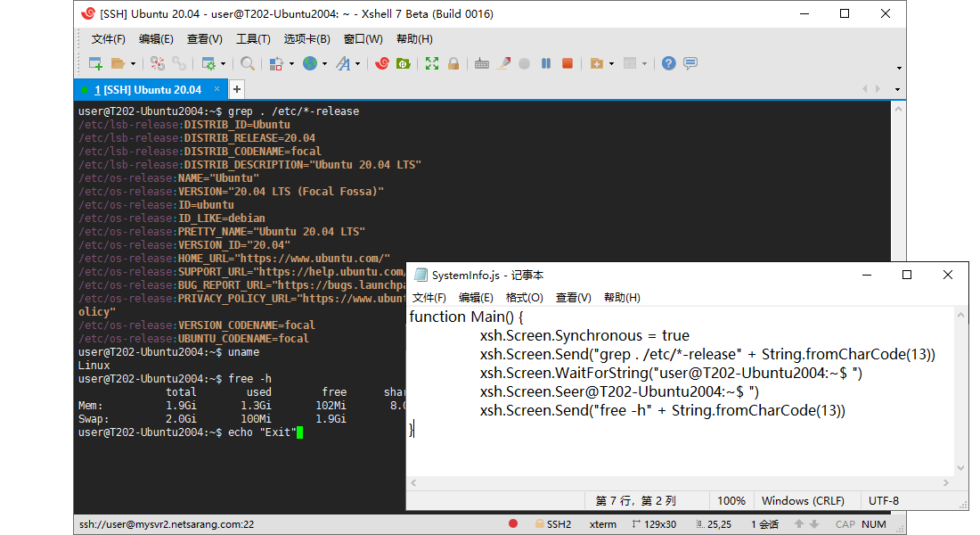980x535 pixels.
Task: Open Notepad 文件(F) menu
Action: [x=429, y=297]
